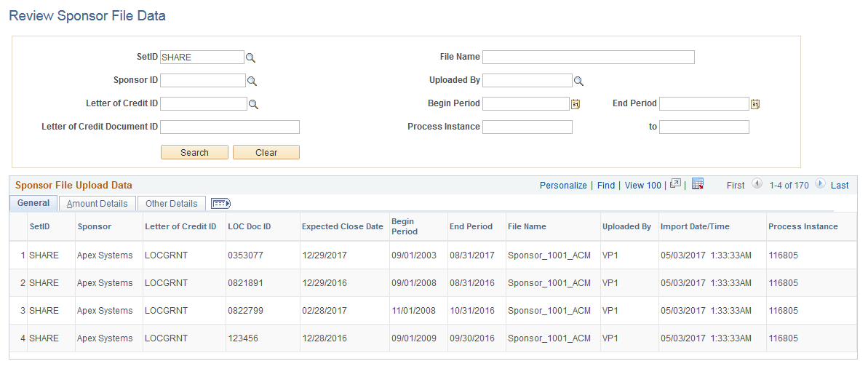Sort by the Letter of Credit ID column header
This screenshot has width=868, height=369.
(180, 226)
